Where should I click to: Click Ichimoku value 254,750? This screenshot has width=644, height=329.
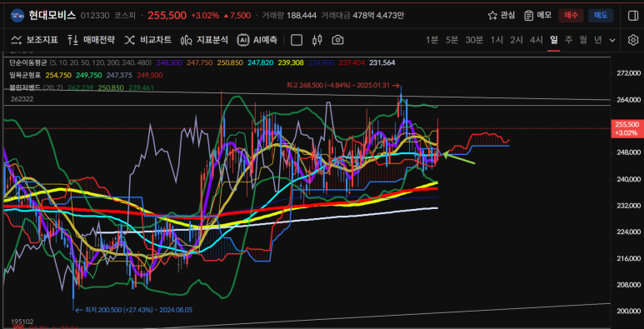pos(58,75)
